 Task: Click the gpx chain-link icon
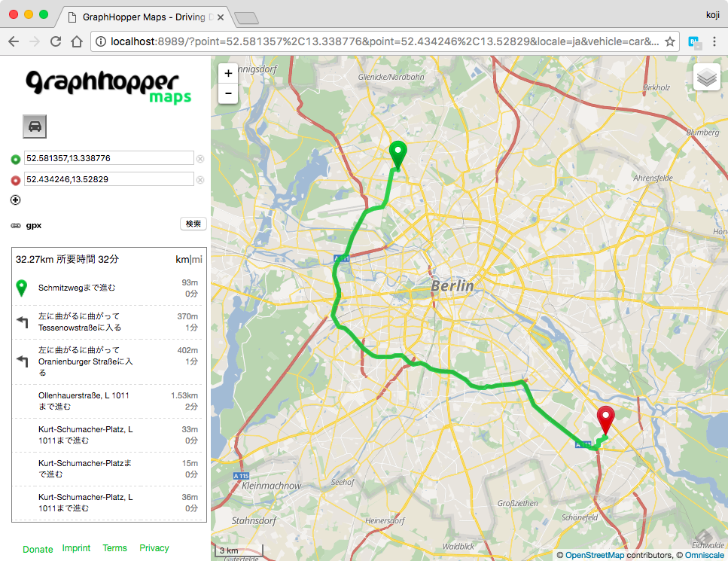click(16, 224)
